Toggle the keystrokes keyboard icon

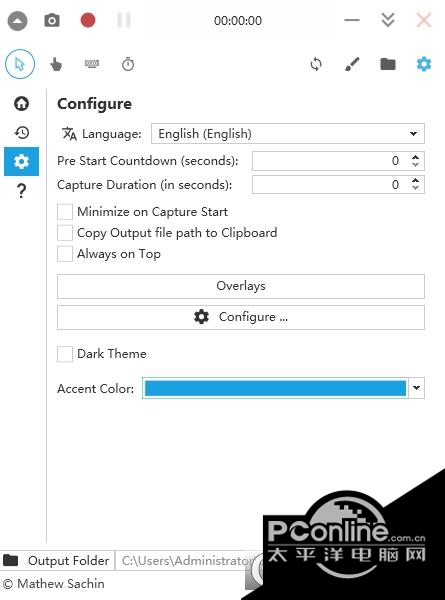92,64
